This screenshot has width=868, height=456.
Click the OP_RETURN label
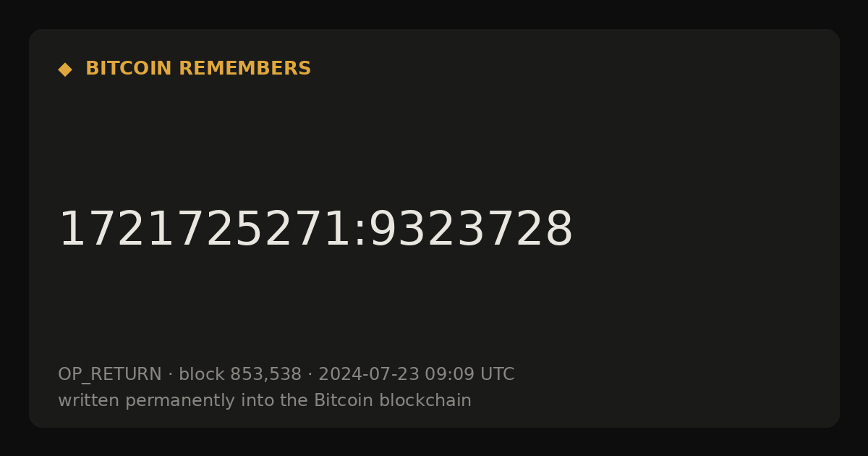110,375
